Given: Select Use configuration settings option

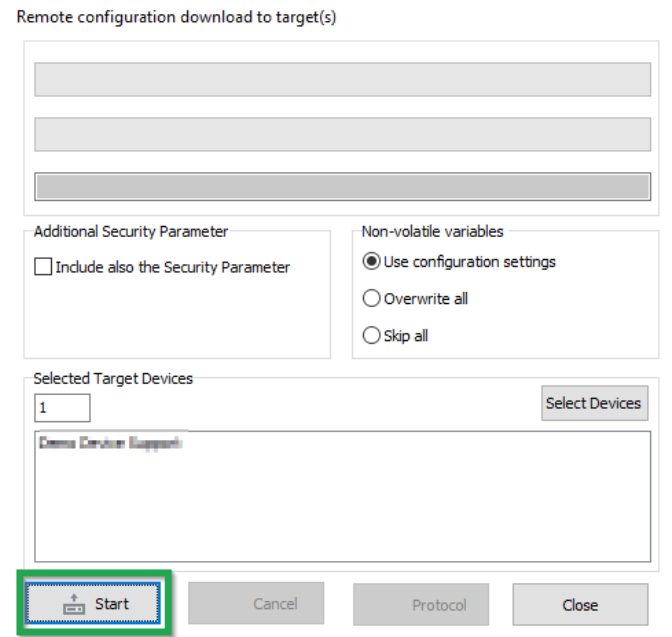Looking at the screenshot, I should (372, 262).
